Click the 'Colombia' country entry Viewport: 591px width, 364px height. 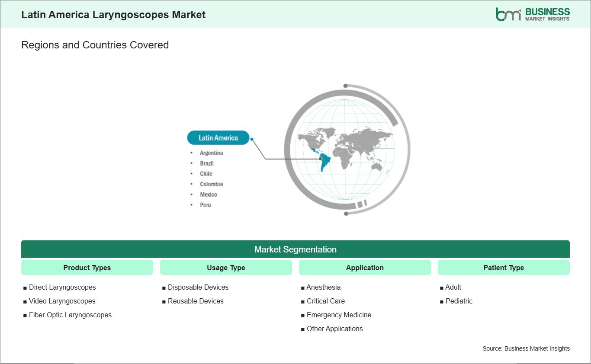click(212, 184)
